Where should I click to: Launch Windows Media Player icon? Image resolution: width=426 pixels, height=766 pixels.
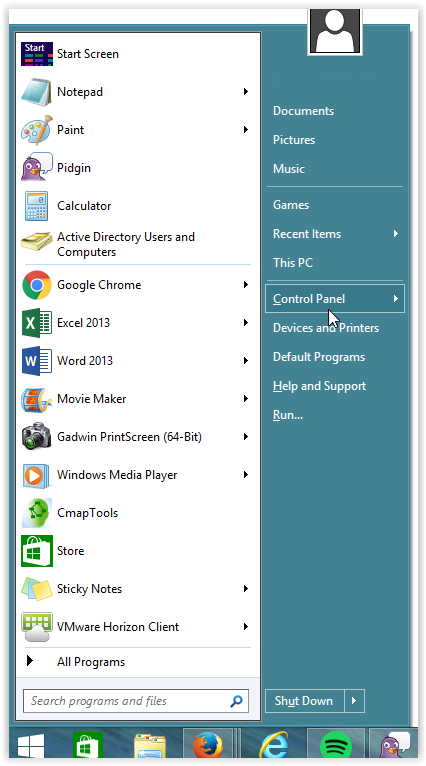tap(37, 475)
